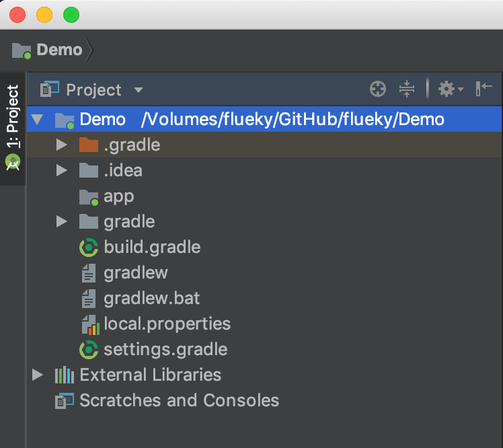Click the External Libraries icon

tap(64, 375)
